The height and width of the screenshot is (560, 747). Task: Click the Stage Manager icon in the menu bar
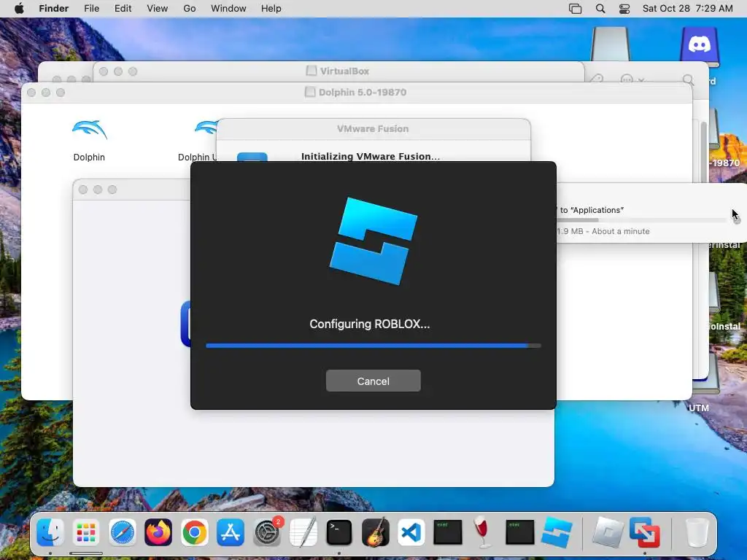click(575, 9)
